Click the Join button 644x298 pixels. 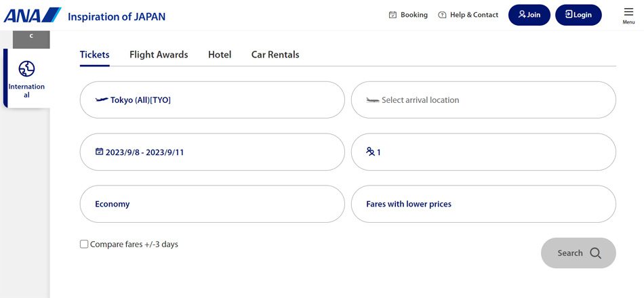point(529,15)
